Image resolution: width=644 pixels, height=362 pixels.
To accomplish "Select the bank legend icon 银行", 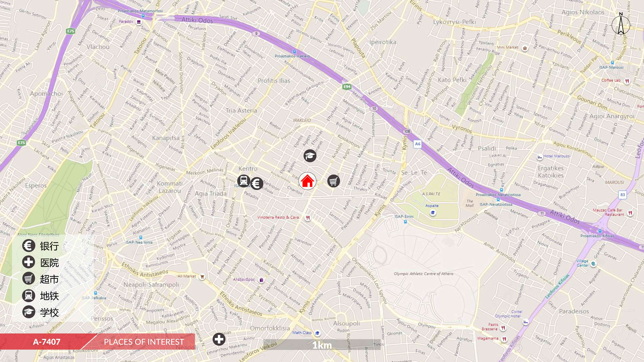I will (28, 246).
